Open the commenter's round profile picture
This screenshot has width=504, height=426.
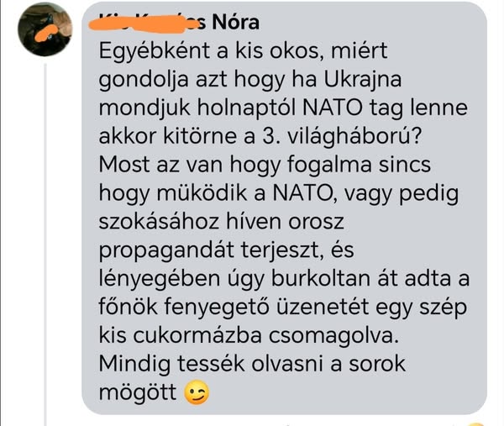point(45,29)
